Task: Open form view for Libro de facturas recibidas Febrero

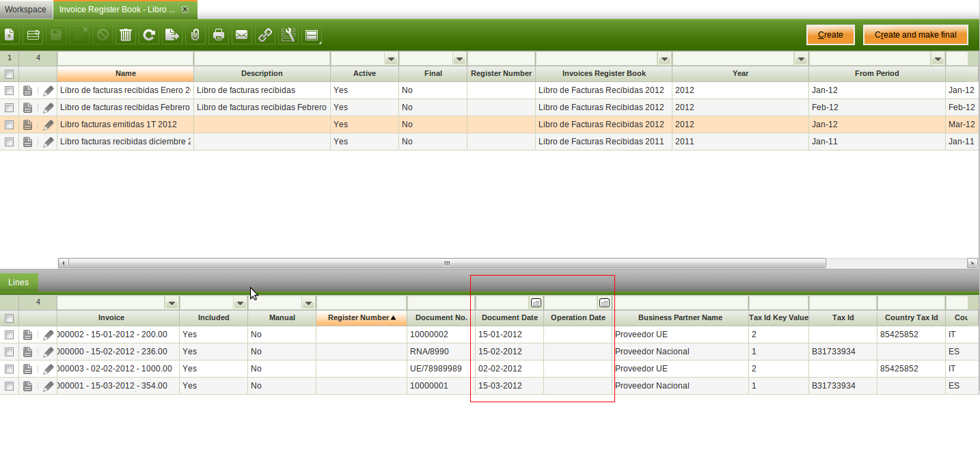Action: tap(27, 107)
